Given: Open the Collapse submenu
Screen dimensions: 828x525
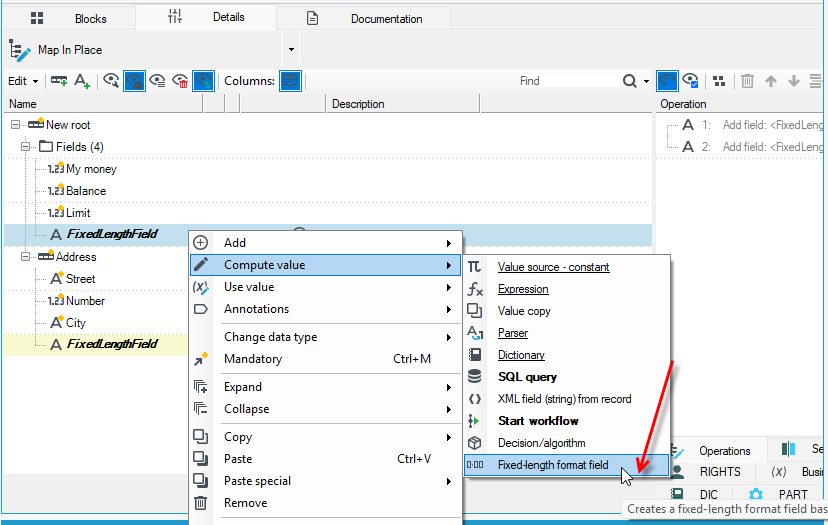Looking at the screenshot, I should coord(325,409).
